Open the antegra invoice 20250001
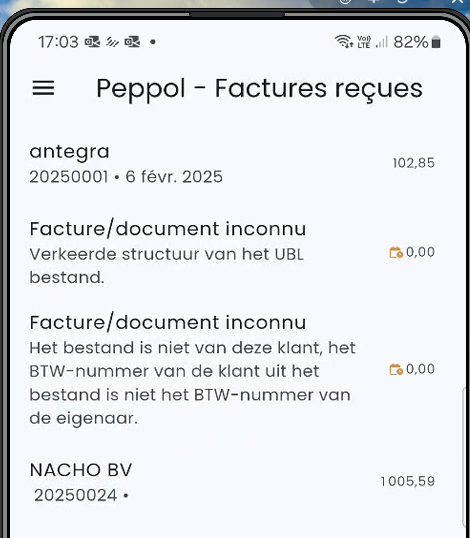The height and width of the screenshot is (538, 470). (x=232, y=164)
